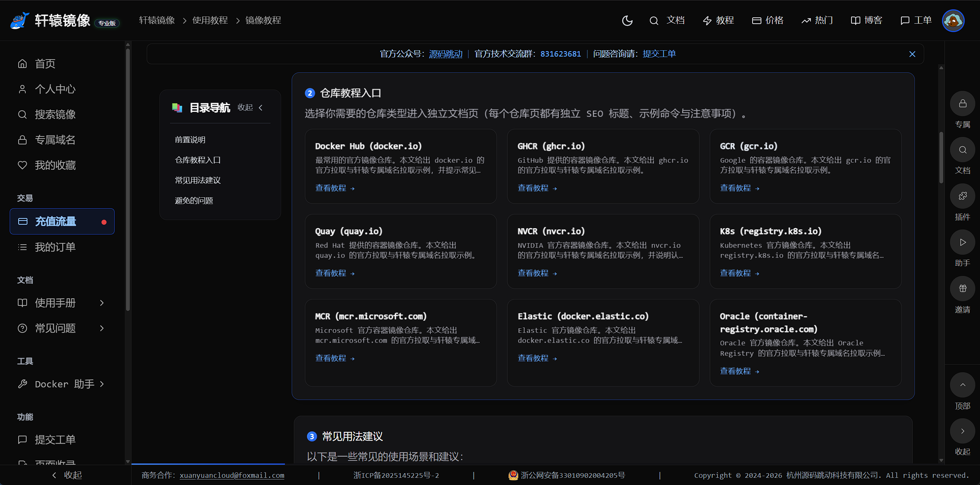Jump to 仓库教程入口 in the table of contents
980x485 pixels.
tap(198, 160)
